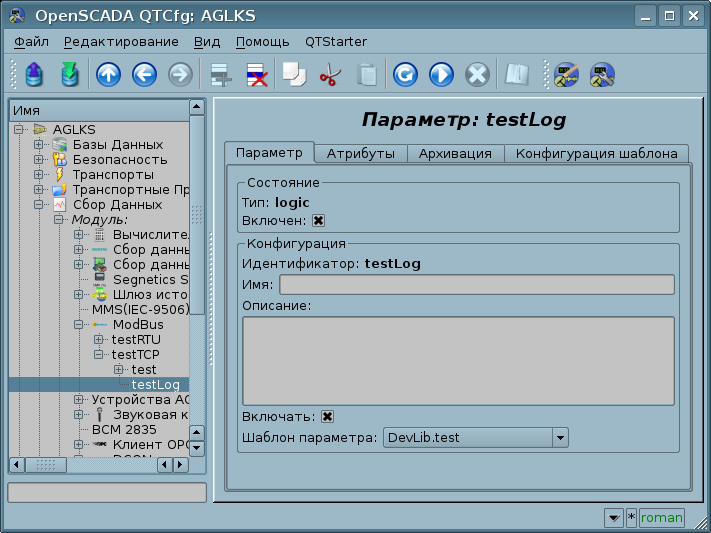The height and width of the screenshot is (533, 711).
Task: Switch to the 'Атрибуты' tab
Action: 360,153
